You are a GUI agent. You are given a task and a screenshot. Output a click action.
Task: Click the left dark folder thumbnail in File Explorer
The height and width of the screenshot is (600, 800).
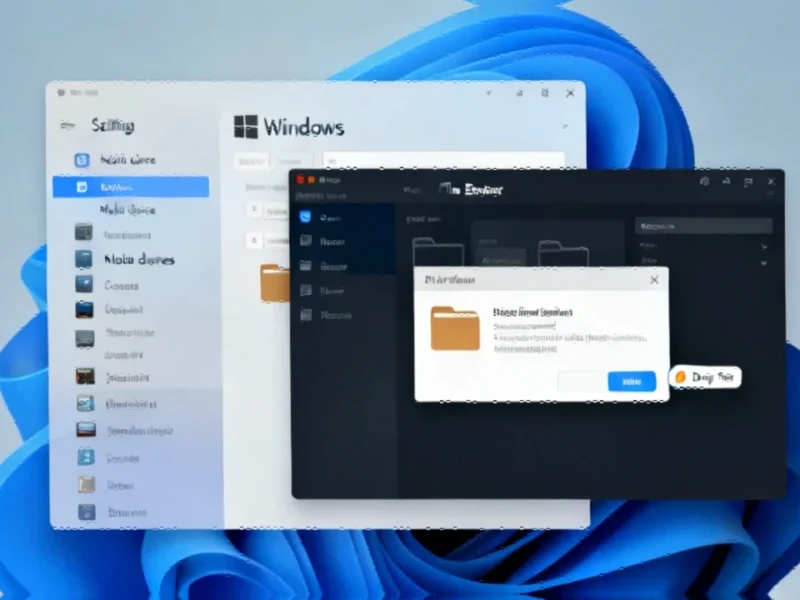coord(438,252)
